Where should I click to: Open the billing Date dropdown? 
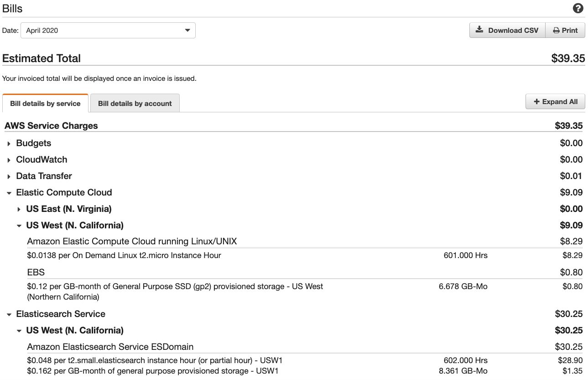pyautogui.click(x=108, y=31)
